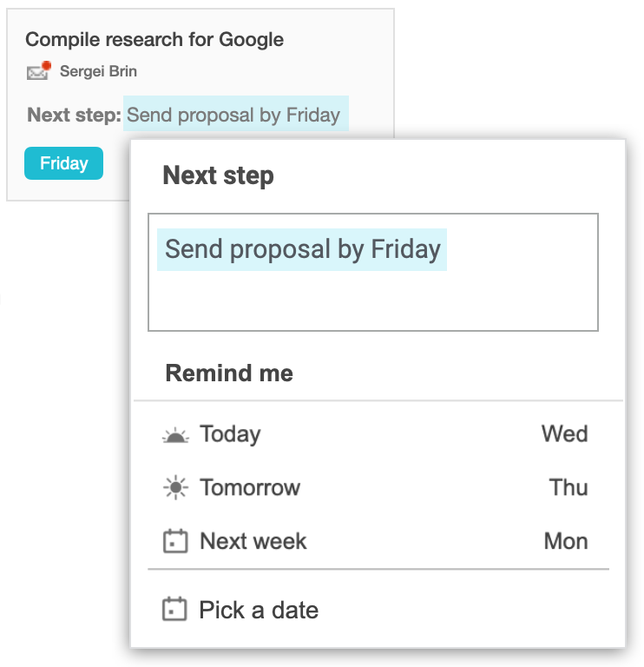Click the Friday reminder badge

[63, 163]
